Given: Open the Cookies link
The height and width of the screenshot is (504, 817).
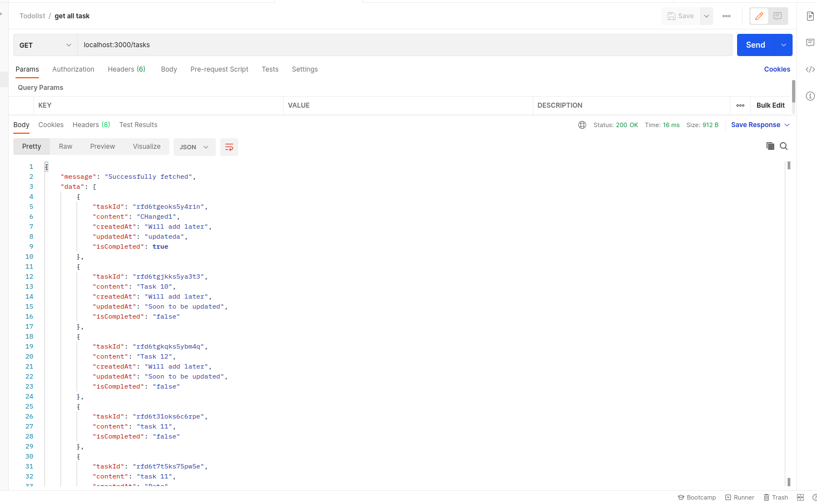Looking at the screenshot, I should point(777,69).
